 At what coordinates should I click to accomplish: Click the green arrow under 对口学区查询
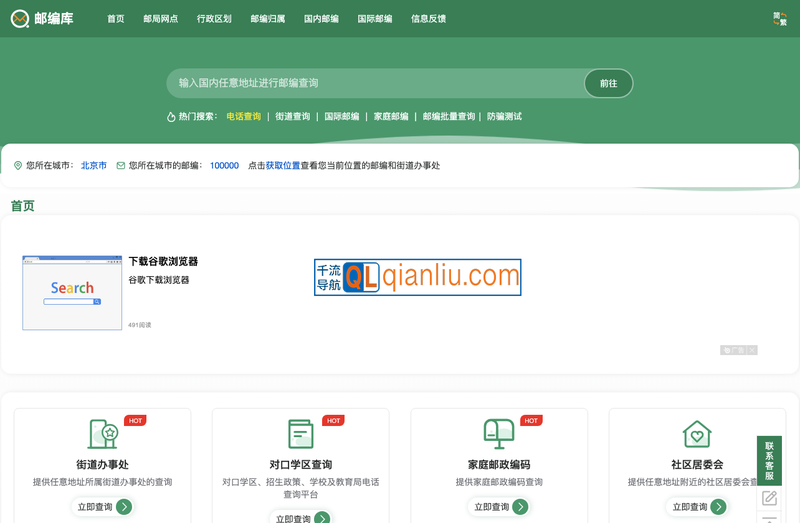click(322, 517)
